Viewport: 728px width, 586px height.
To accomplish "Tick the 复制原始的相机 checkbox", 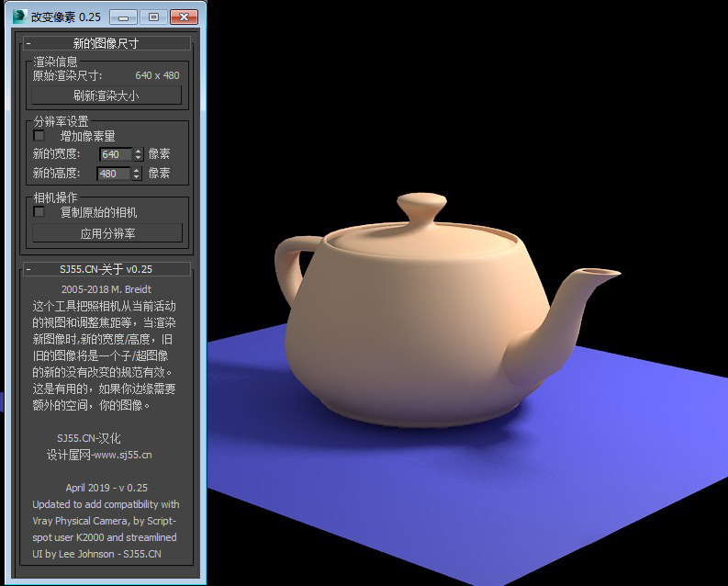I will [x=39, y=212].
